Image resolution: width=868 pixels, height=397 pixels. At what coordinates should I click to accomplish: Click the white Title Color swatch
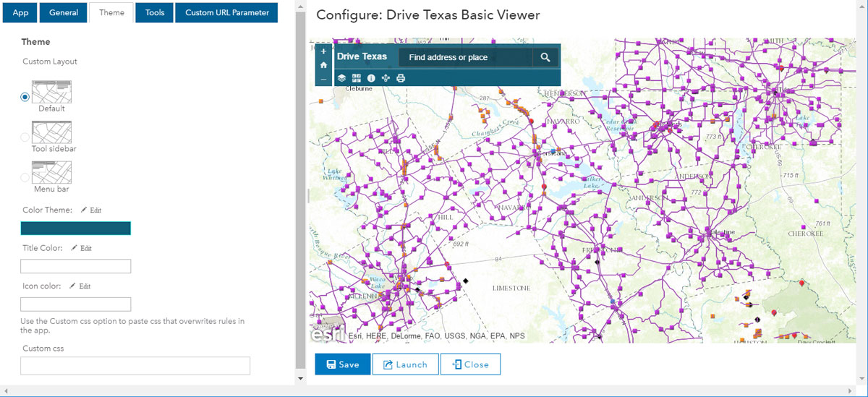click(76, 266)
